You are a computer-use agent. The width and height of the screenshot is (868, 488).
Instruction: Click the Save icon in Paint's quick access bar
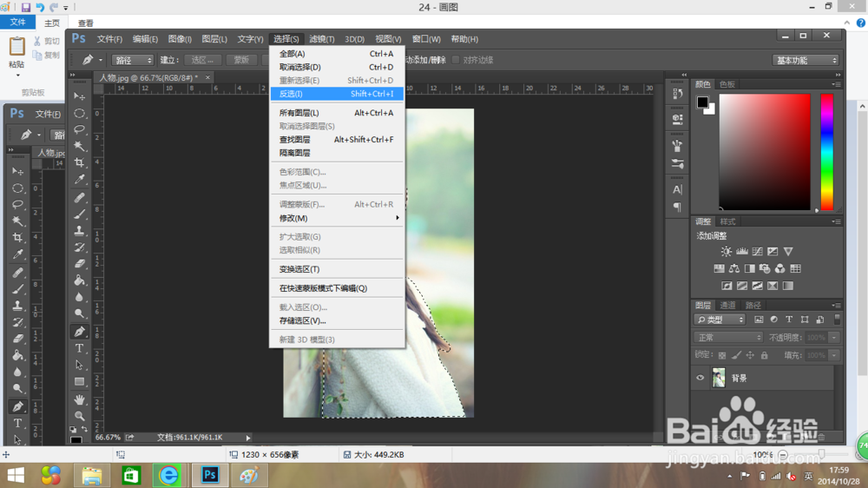point(25,7)
